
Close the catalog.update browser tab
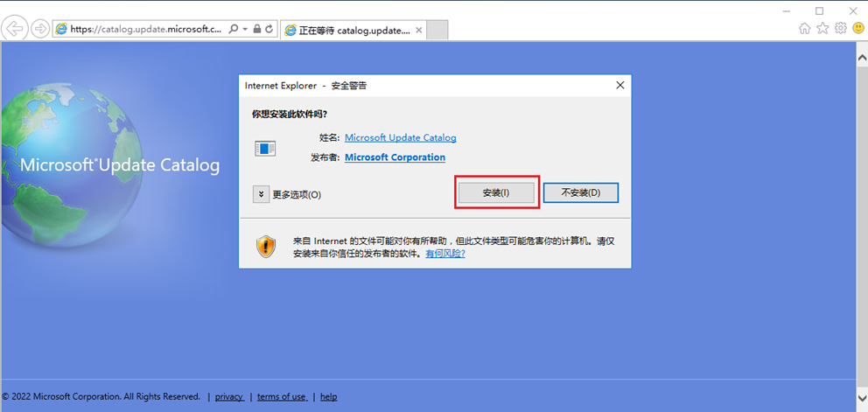[418, 31]
